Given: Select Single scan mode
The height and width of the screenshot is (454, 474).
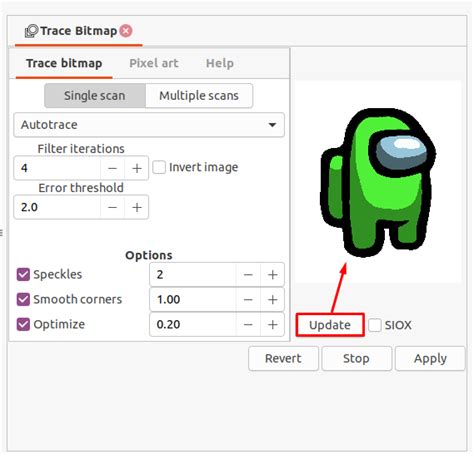Looking at the screenshot, I should 95,96.
